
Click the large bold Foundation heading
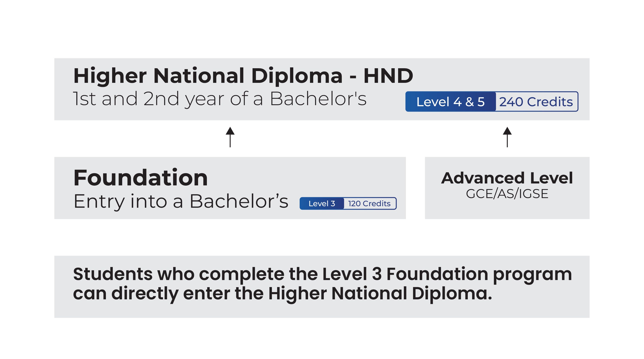coord(140,178)
